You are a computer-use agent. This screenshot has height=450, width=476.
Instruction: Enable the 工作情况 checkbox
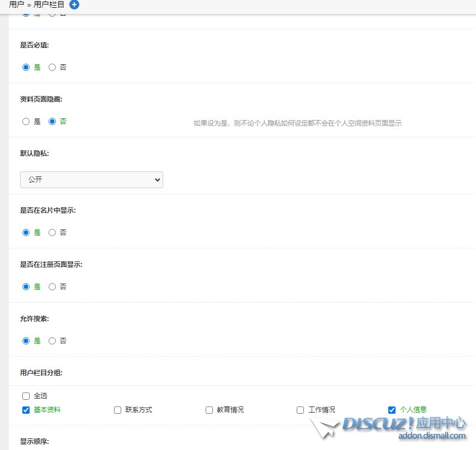point(300,409)
